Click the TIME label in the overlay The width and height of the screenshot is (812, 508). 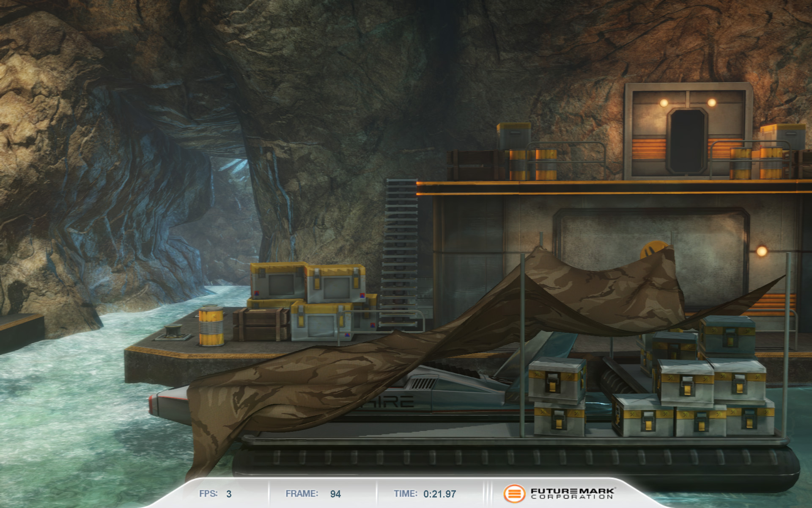(x=406, y=494)
